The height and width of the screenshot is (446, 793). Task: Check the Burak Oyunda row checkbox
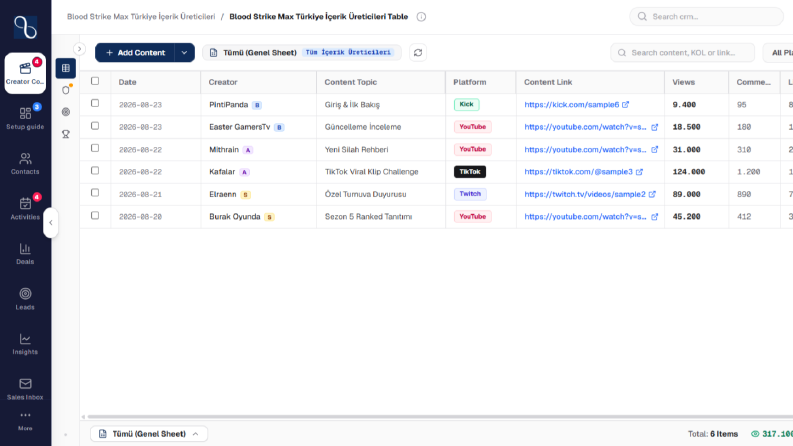(95, 215)
